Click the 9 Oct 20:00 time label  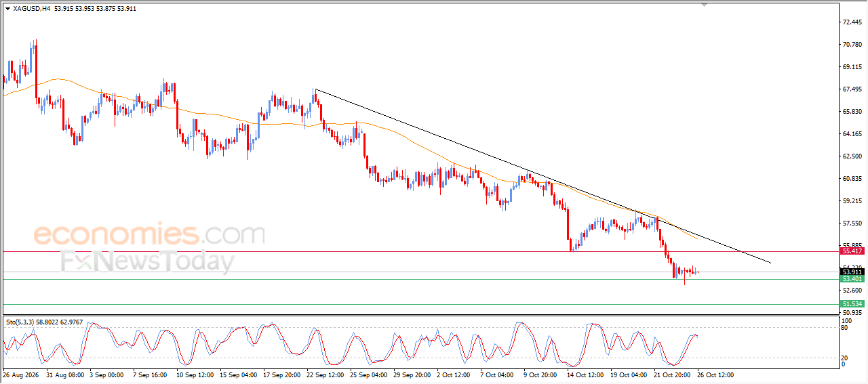click(540, 375)
